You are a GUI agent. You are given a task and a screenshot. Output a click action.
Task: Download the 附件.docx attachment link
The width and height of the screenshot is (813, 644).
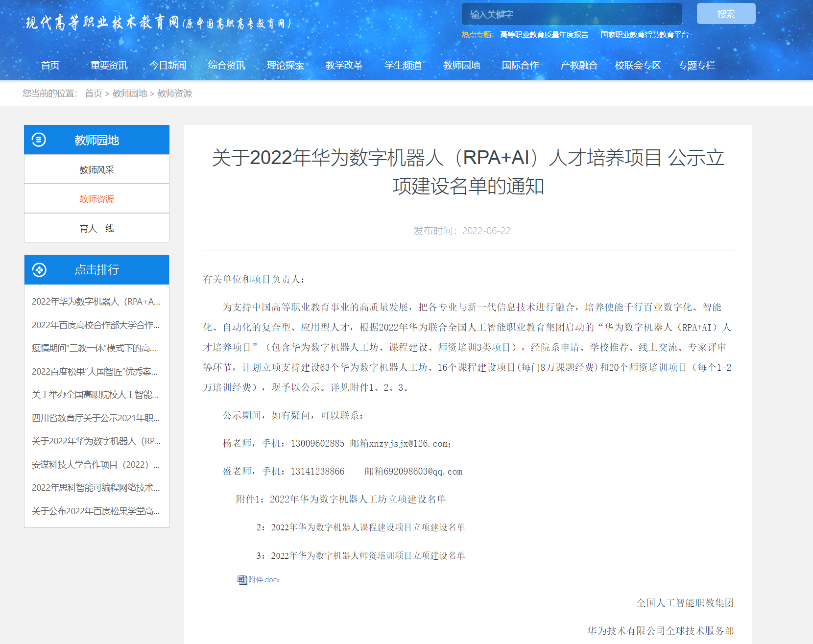coord(264,580)
